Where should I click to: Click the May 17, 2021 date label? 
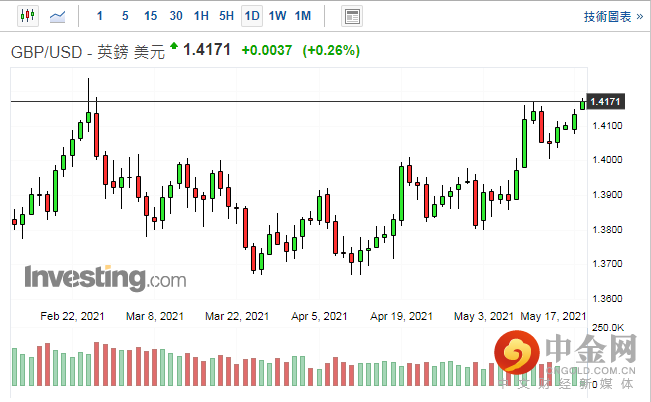coord(553,316)
